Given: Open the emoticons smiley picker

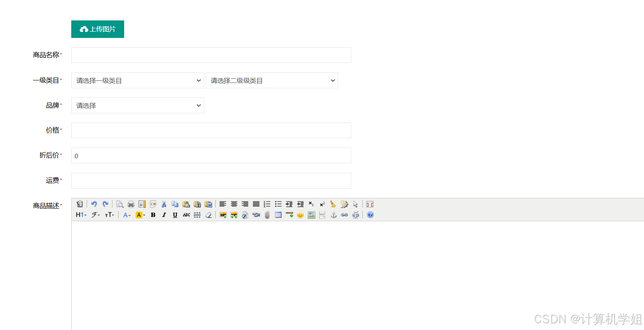Looking at the screenshot, I should coord(300,215).
